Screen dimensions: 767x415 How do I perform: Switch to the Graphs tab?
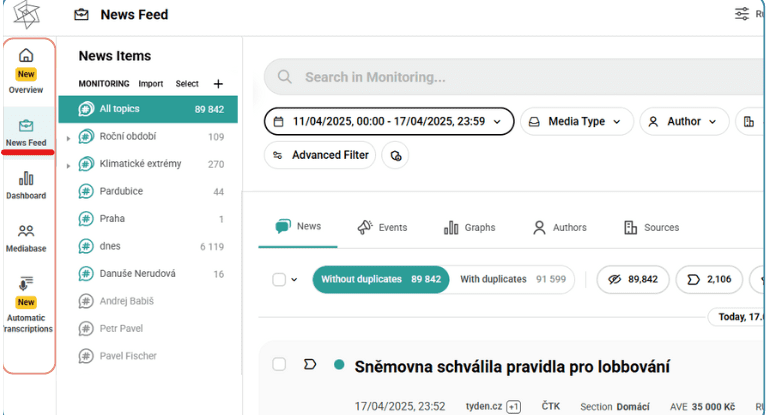(469, 227)
